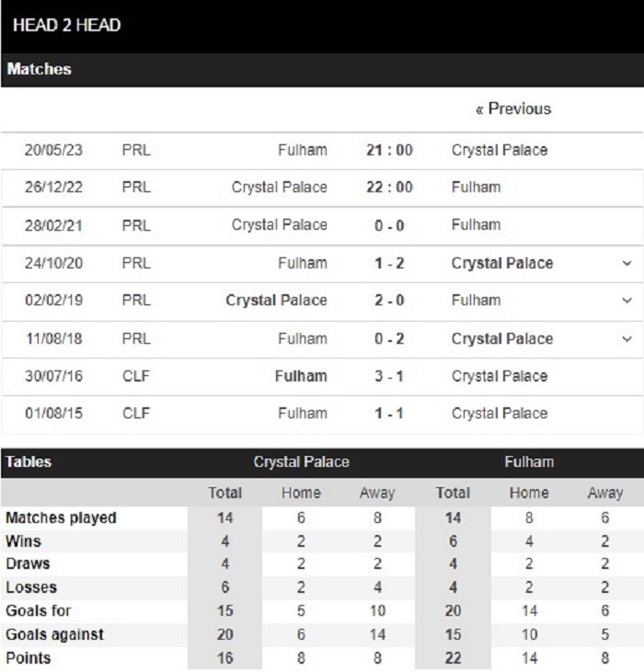Click the Crystal Palace table column header
This screenshot has height=672, width=644.
click(x=301, y=462)
